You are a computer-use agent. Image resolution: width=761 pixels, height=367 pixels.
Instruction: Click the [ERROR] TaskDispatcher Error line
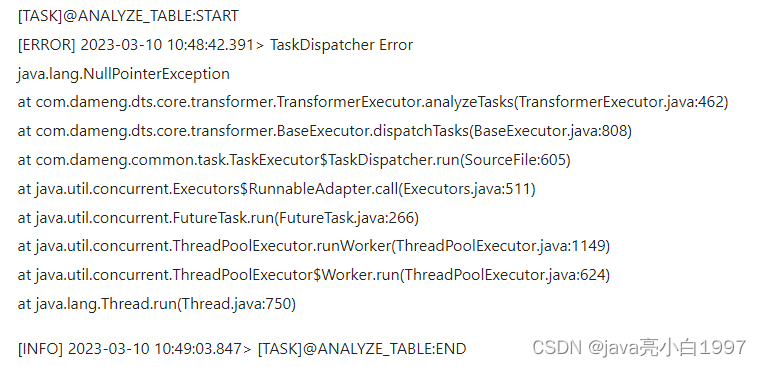[x=215, y=45]
